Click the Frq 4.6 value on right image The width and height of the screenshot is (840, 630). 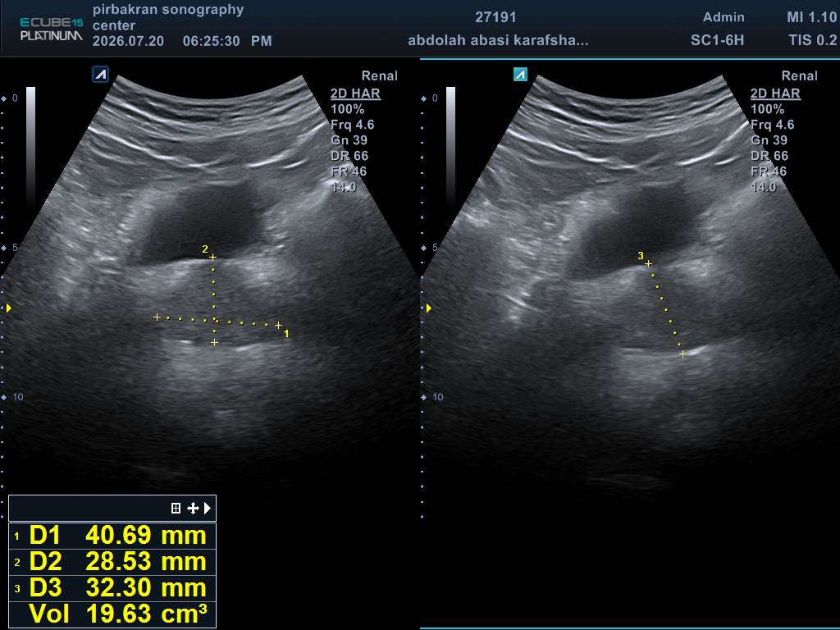pos(773,125)
